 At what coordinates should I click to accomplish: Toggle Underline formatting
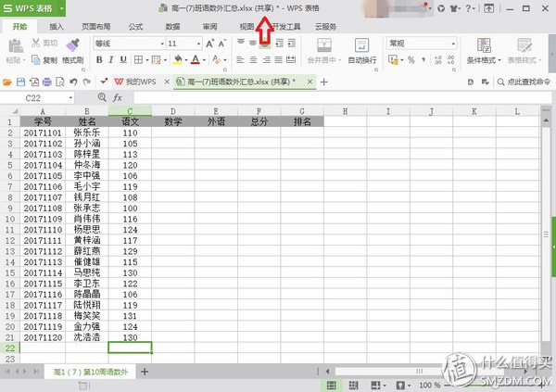point(123,60)
